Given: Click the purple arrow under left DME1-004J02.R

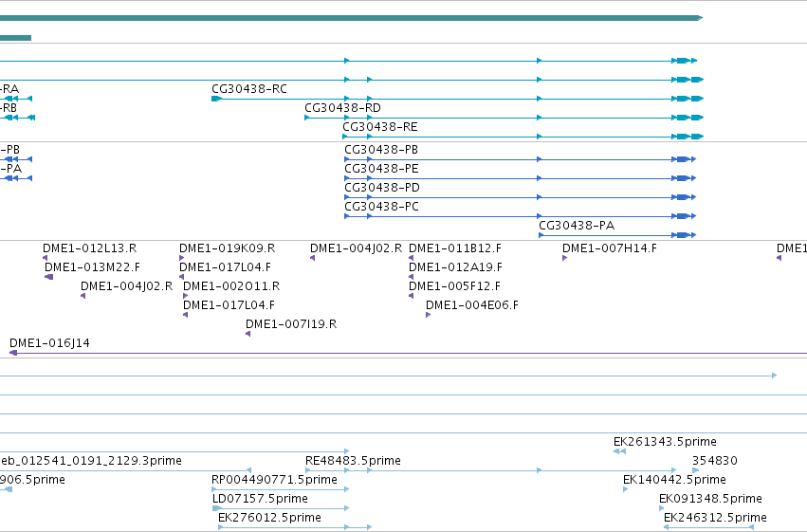Looking at the screenshot, I should tap(83, 296).
